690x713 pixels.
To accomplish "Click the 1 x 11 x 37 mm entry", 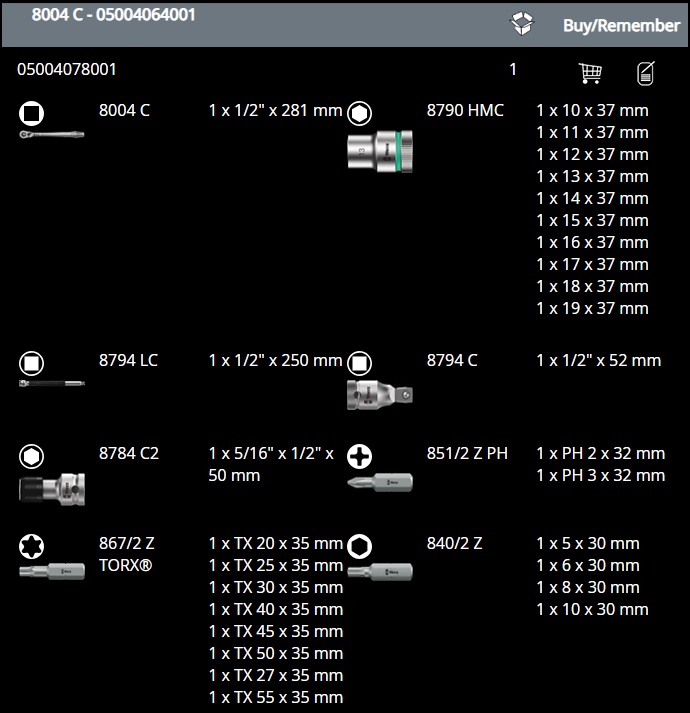I will click(x=592, y=132).
